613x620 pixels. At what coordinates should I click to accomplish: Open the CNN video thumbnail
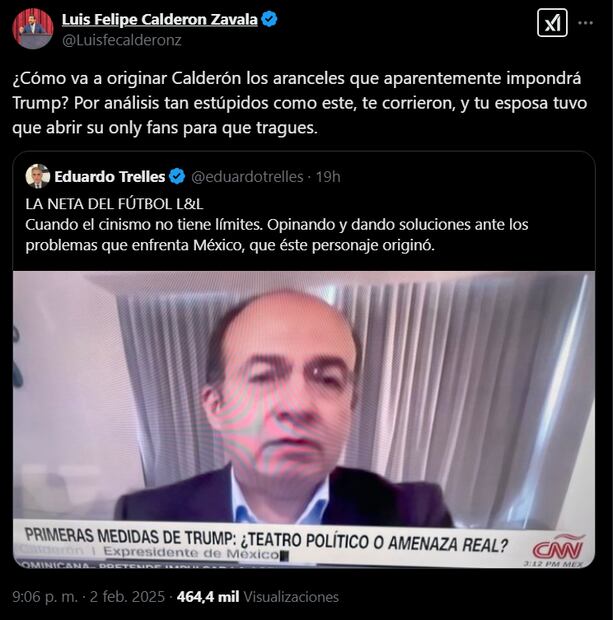[304, 419]
